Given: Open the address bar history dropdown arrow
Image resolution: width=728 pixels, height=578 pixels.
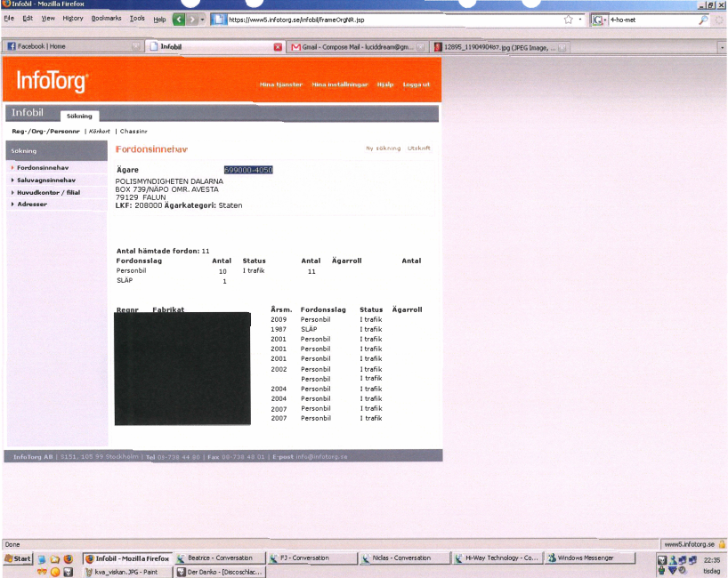Looking at the screenshot, I should coord(580,20).
